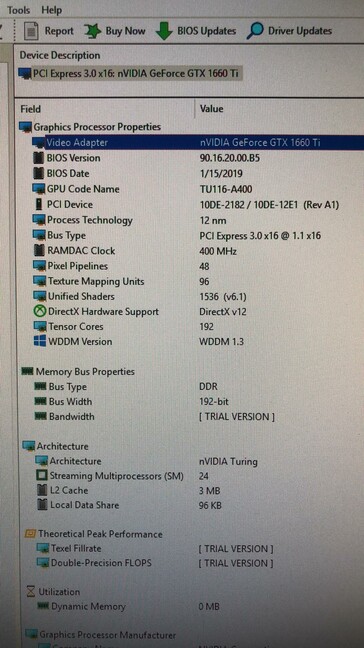
Task: Click the Value column header
Action: tap(212, 109)
